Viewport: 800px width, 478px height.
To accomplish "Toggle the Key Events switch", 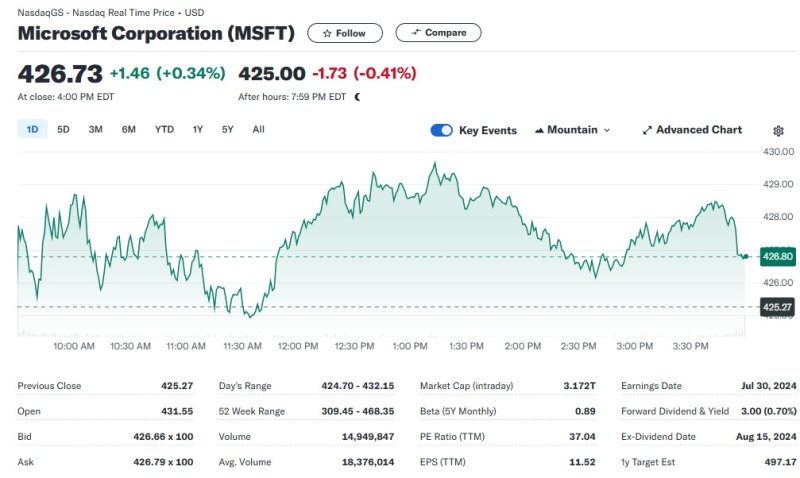I will click(441, 130).
